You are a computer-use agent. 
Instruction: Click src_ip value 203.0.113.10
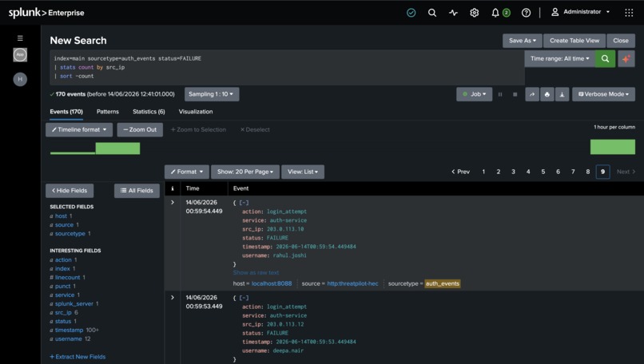[285, 229]
